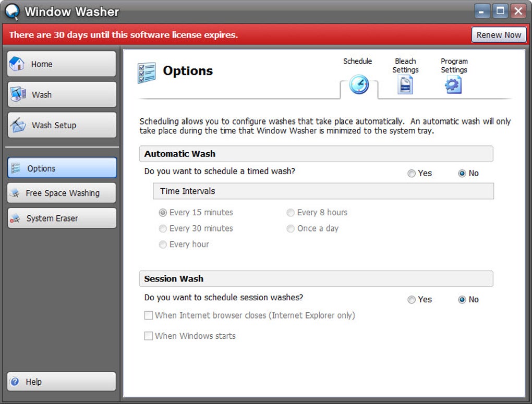
Task: Click the license expiration notice text
Action: click(124, 34)
